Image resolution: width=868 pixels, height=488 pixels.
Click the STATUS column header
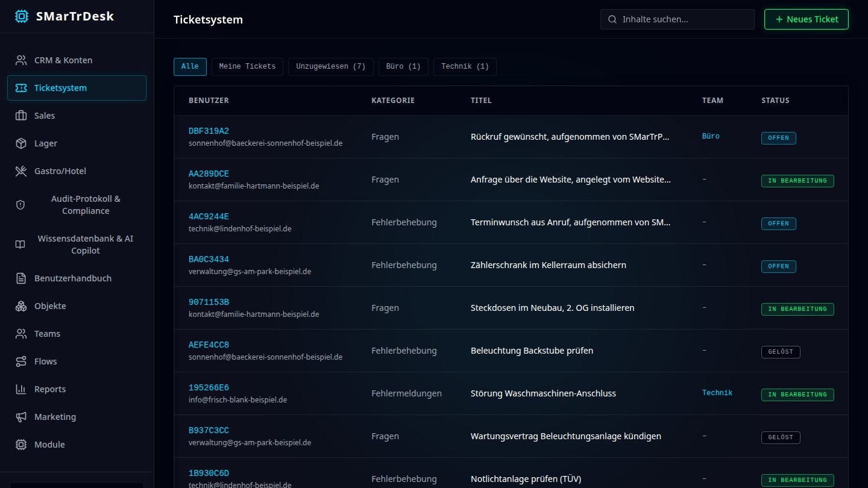[775, 101]
